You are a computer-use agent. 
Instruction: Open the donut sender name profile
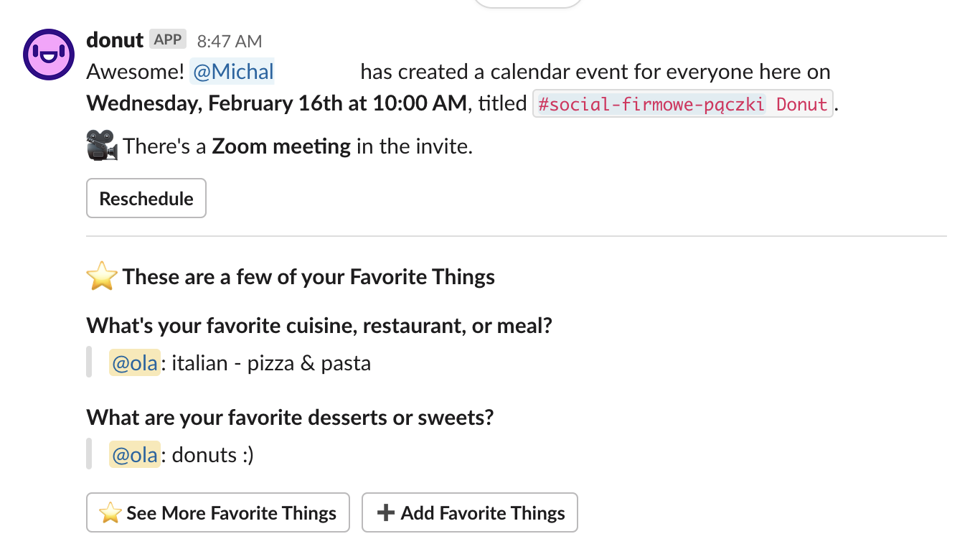(x=115, y=39)
